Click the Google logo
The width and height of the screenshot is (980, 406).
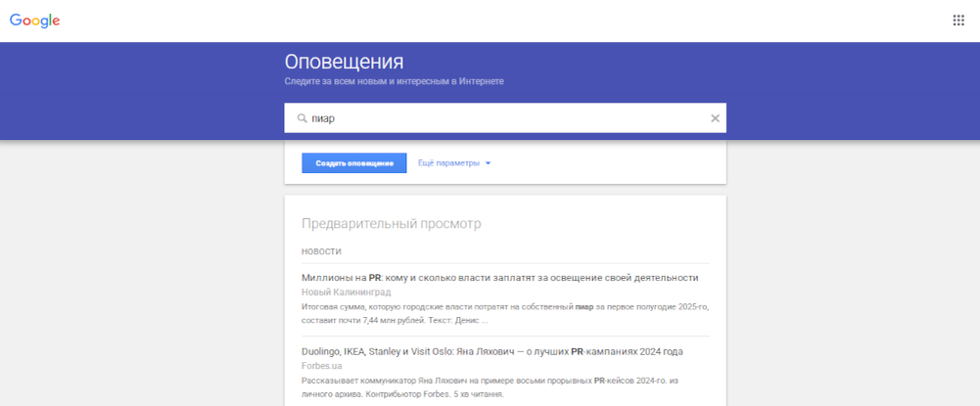coord(35,21)
